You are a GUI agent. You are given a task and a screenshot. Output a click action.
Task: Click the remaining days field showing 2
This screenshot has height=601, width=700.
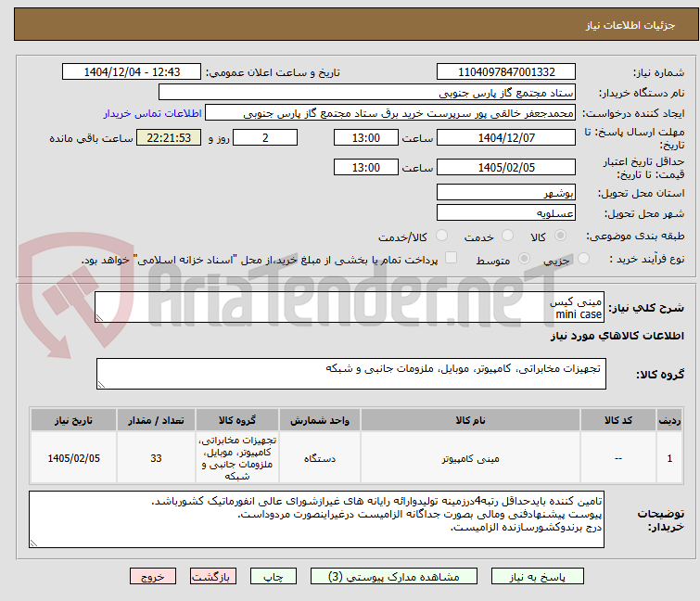pos(265,137)
